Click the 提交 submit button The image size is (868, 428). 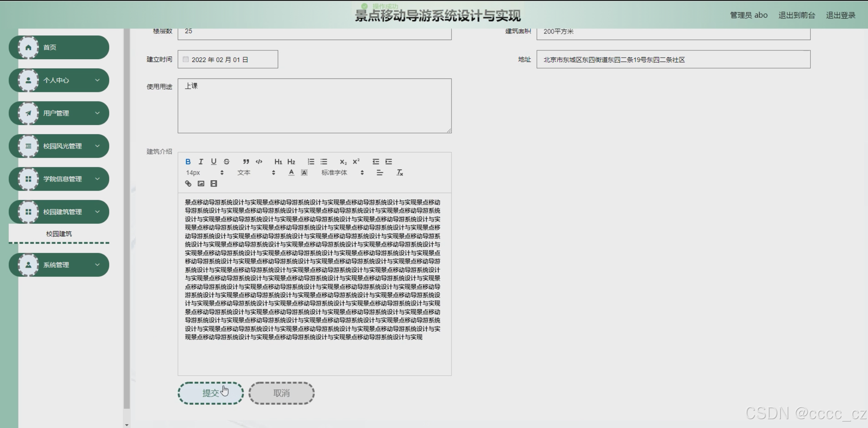(x=211, y=393)
